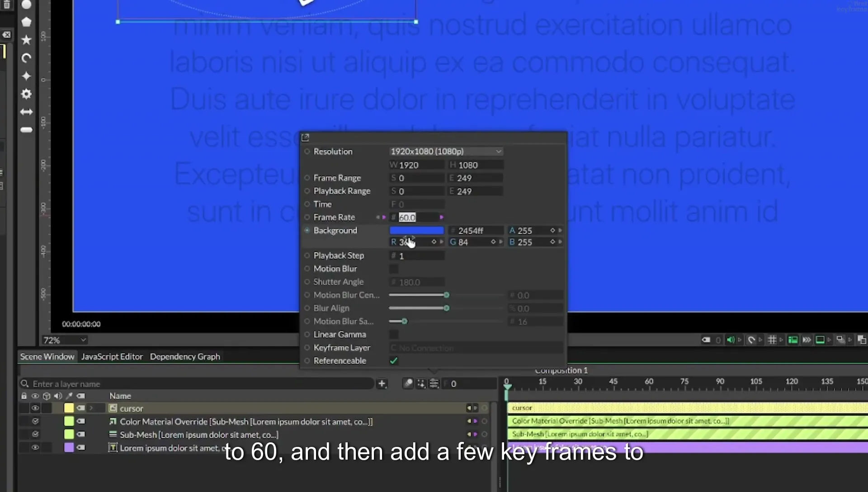Click the green composition info overlay icon

(793, 340)
